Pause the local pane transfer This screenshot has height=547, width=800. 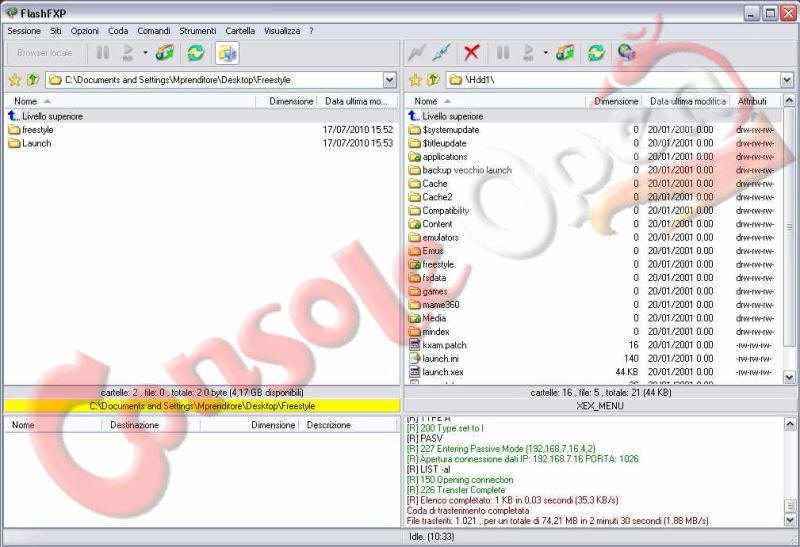(x=103, y=53)
